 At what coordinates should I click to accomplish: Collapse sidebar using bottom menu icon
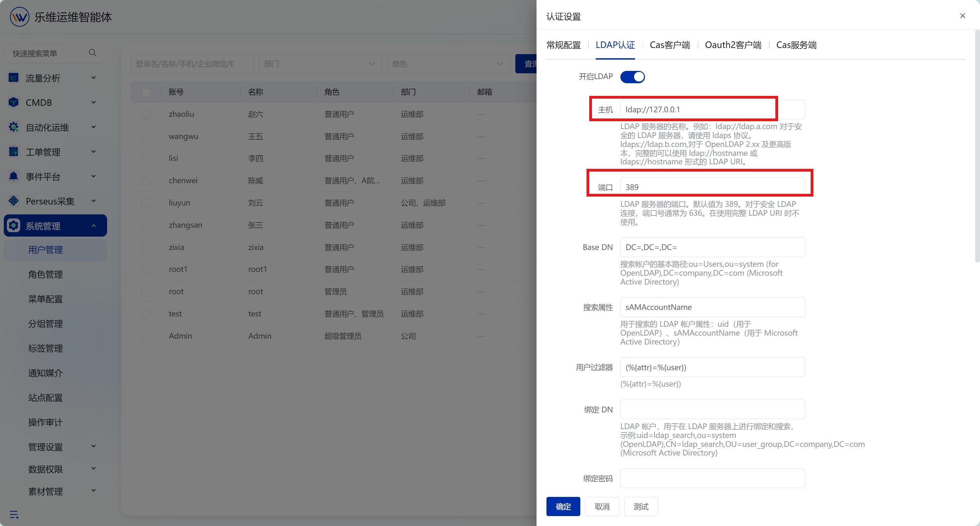[14, 515]
